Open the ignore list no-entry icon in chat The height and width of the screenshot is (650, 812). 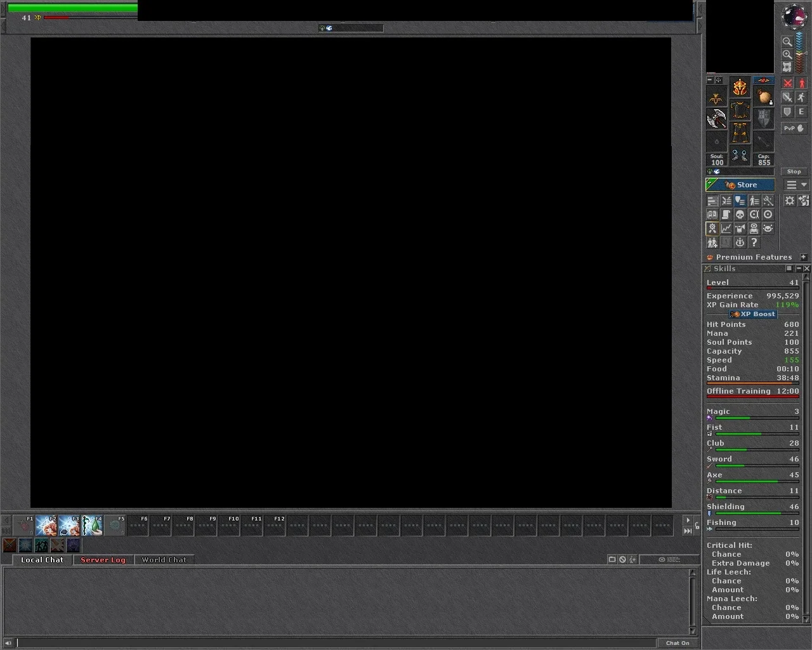click(x=622, y=559)
